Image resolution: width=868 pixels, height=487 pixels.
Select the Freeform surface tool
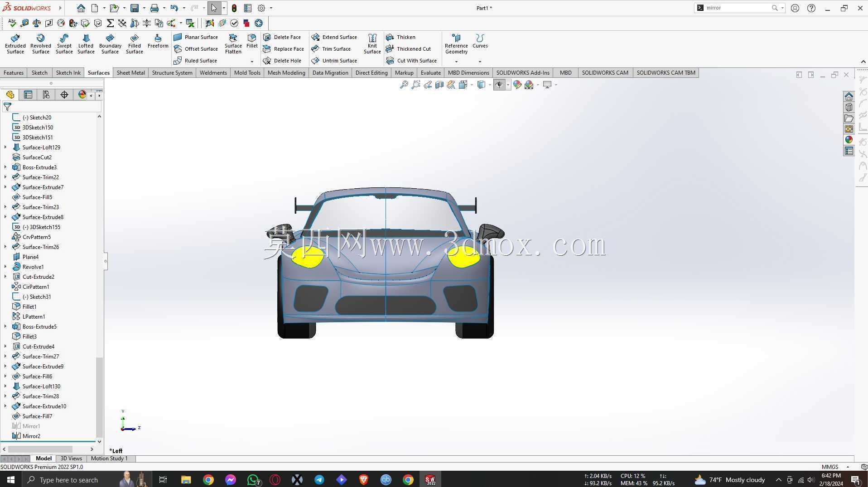pyautogui.click(x=158, y=41)
